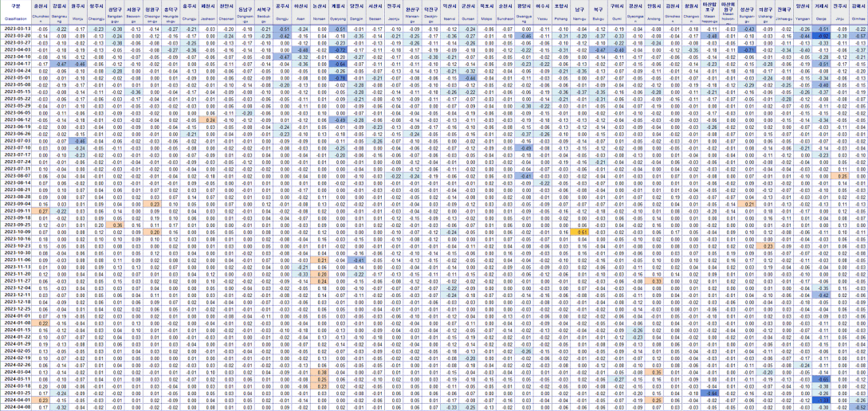868x411 pixels.
Task: Select the Seowon-gu column header
Action: pyautogui.click(x=133, y=13)
